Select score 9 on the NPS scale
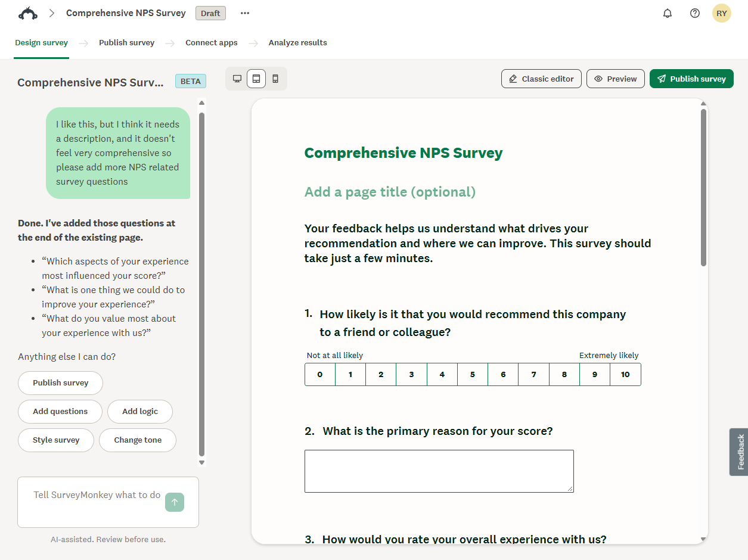Viewport: 748px width, 560px height. pos(595,375)
